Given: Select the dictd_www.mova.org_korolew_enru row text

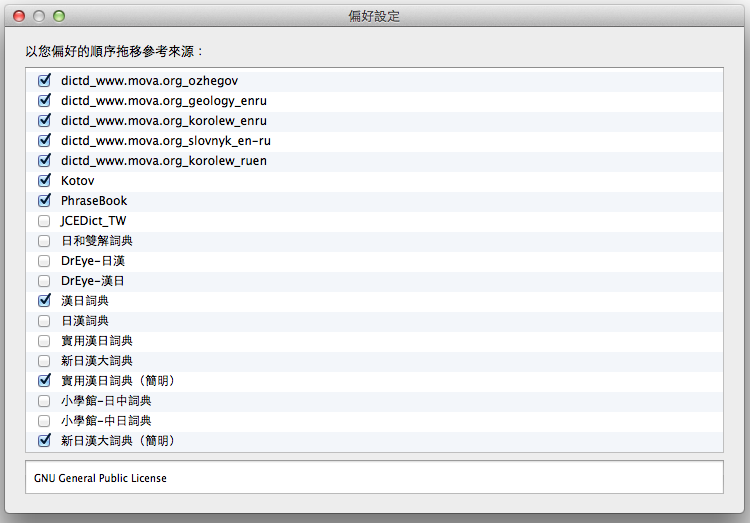Looking at the screenshot, I should 164,121.
